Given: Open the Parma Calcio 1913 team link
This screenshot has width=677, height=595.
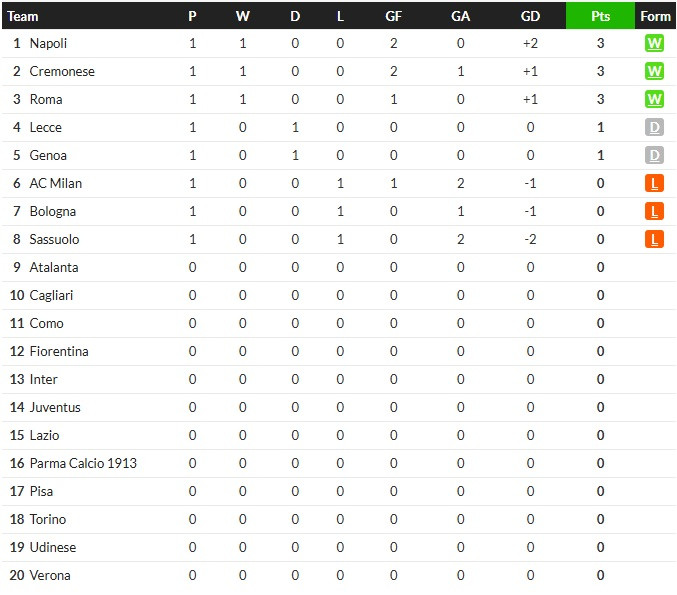Looking at the screenshot, I should pos(83,463).
